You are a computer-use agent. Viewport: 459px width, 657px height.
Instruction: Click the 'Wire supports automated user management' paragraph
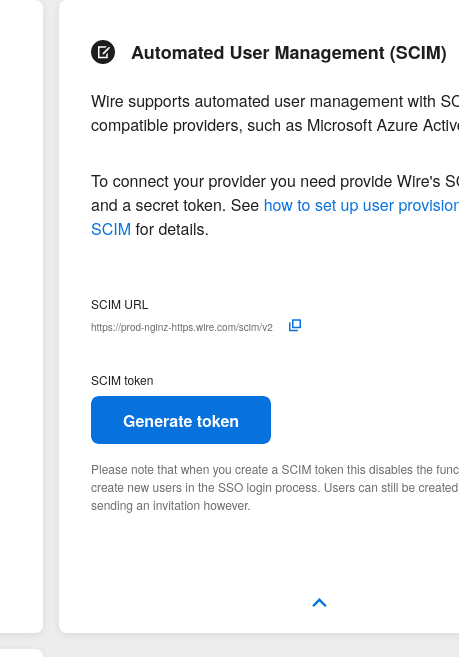pos(275,114)
